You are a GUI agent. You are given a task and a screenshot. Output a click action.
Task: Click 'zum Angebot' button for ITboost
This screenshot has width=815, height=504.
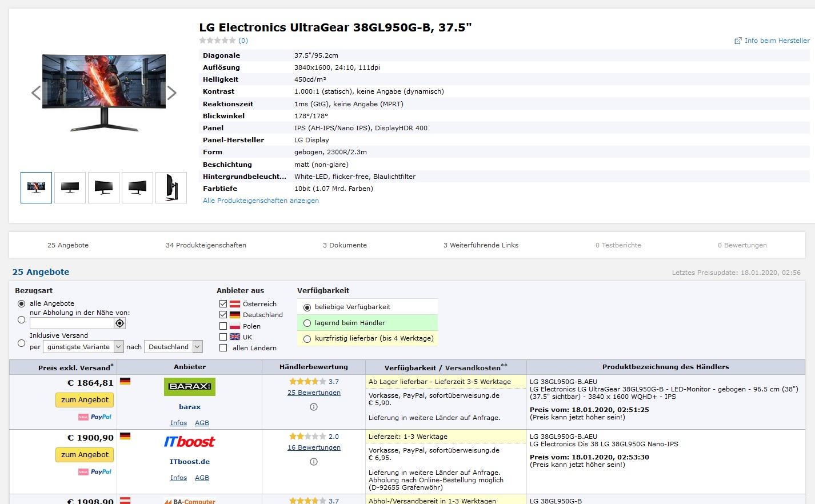coord(85,455)
